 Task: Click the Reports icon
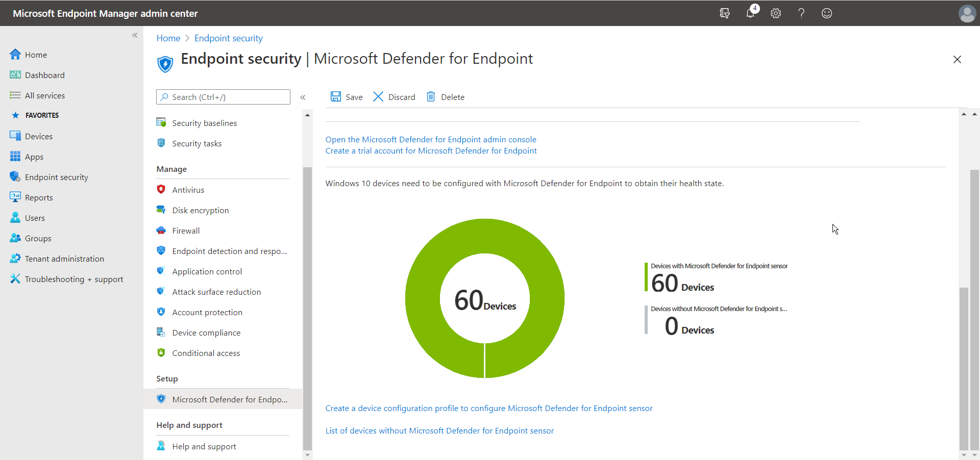[15, 197]
